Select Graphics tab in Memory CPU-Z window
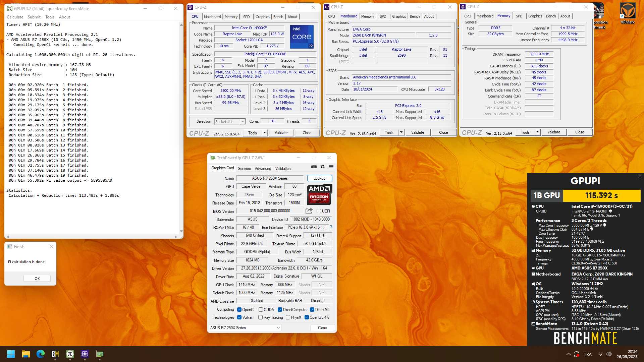 click(535, 16)
